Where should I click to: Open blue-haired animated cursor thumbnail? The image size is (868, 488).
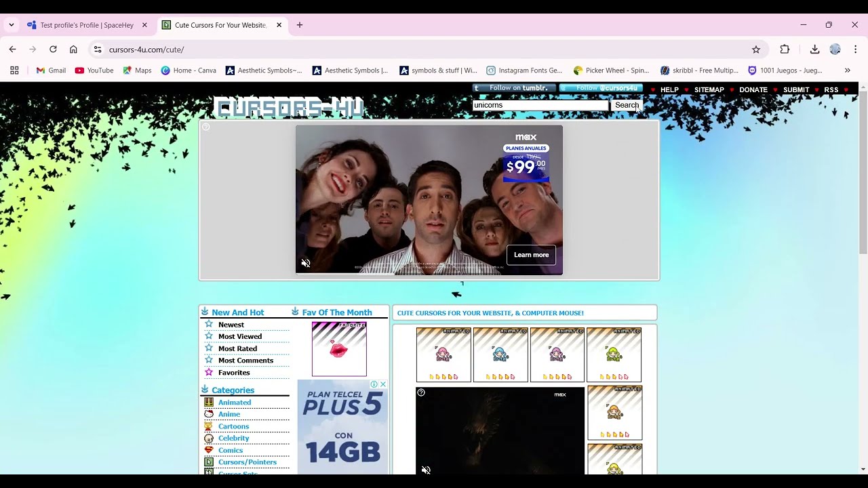point(500,354)
